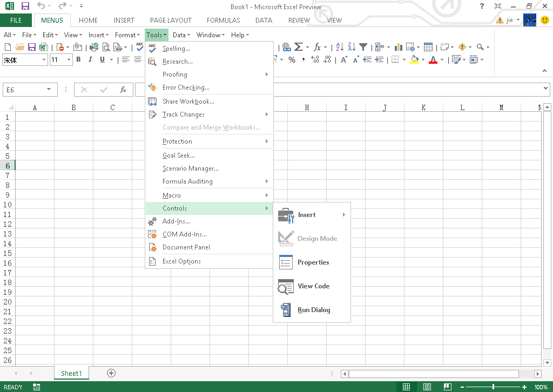Click the Insert Hyperlink globe icon

point(286,47)
